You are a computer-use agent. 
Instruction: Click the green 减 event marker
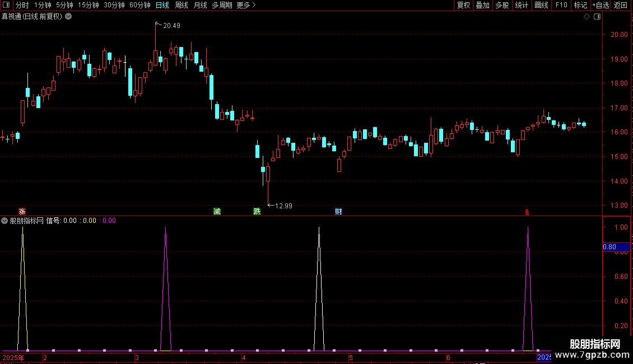pyautogui.click(x=217, y=212)
